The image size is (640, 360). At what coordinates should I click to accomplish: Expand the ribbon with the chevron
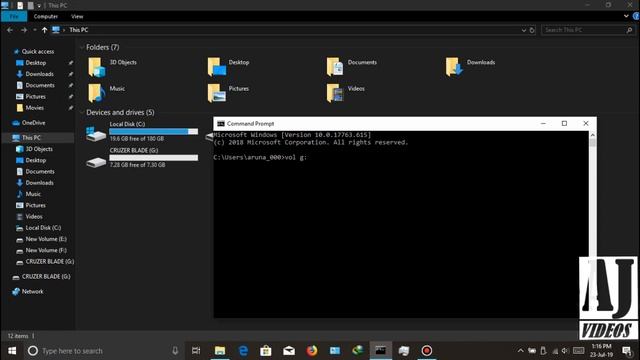[x=626, y=16]
